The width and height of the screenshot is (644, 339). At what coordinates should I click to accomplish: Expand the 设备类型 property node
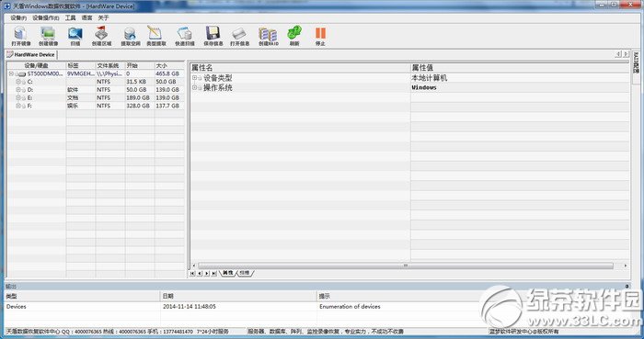195,77
